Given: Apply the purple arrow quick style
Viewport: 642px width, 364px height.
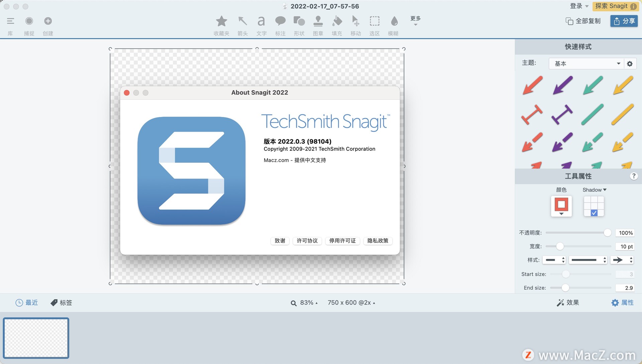Looking at the screenshot, I should coord(562,85).
